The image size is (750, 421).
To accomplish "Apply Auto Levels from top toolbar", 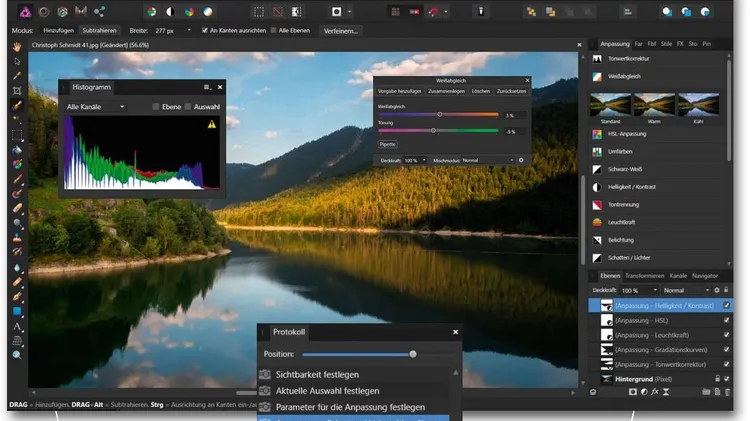I will pyautogui.click(x=152, y=12).
